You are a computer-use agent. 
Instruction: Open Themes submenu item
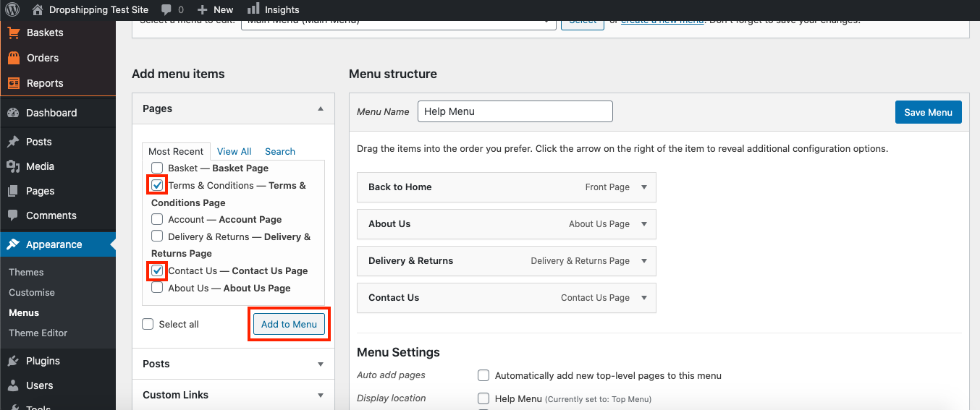pyautogui.click(x=26, y=272)
